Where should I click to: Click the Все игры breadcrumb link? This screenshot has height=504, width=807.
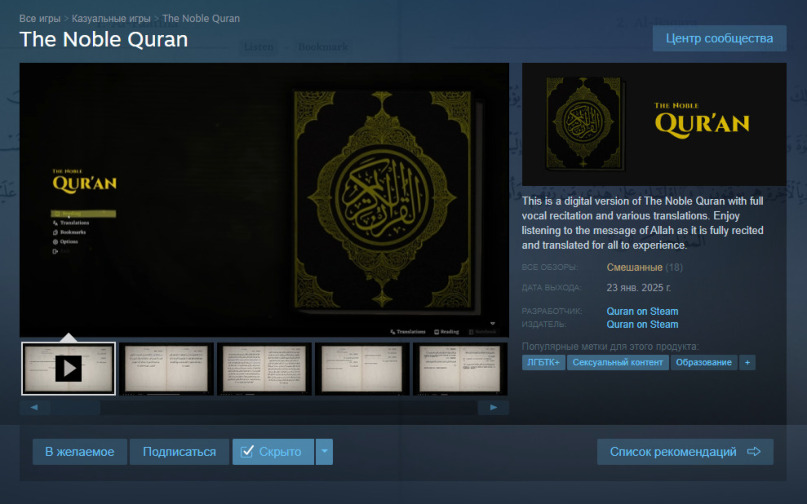[40, 19]
